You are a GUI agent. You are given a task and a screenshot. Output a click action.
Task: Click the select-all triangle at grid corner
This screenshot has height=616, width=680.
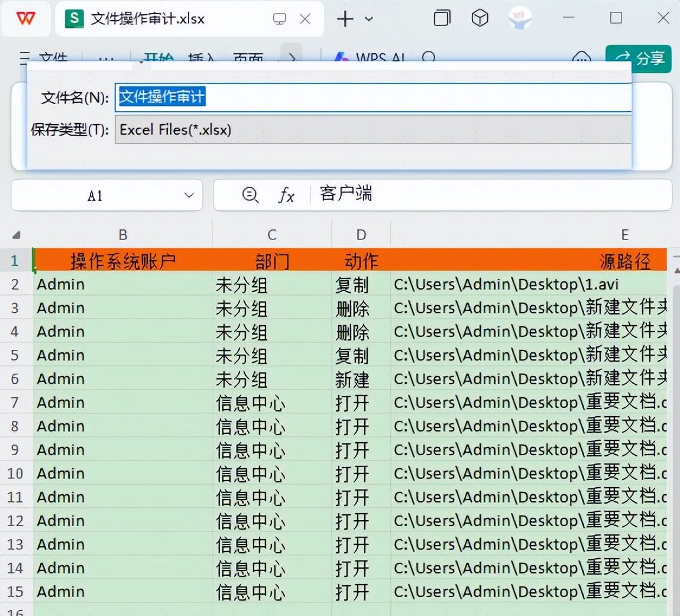pos(17,235)
